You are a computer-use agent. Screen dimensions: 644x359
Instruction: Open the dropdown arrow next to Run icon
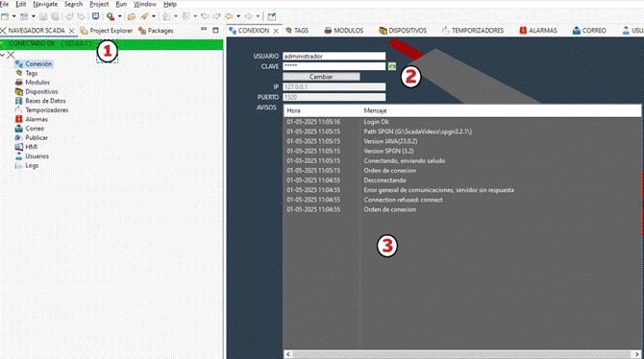tap(119, 16)
